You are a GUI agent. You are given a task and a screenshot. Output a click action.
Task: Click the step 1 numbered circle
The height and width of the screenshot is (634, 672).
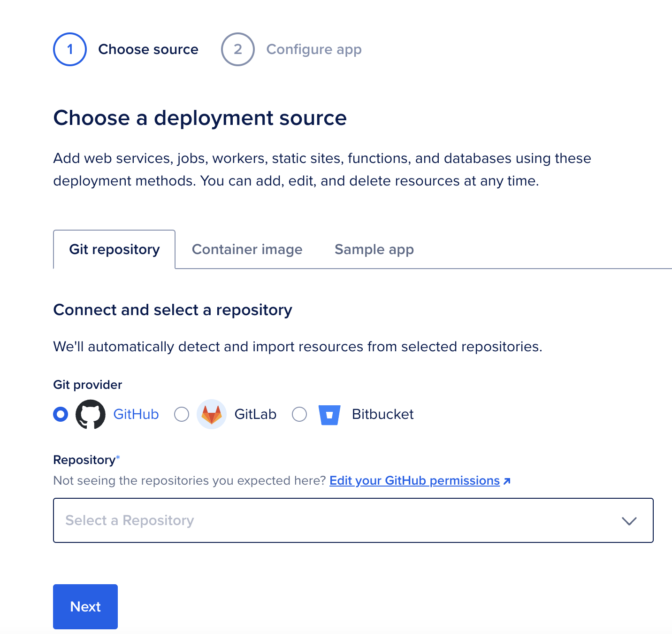point(69,49)
